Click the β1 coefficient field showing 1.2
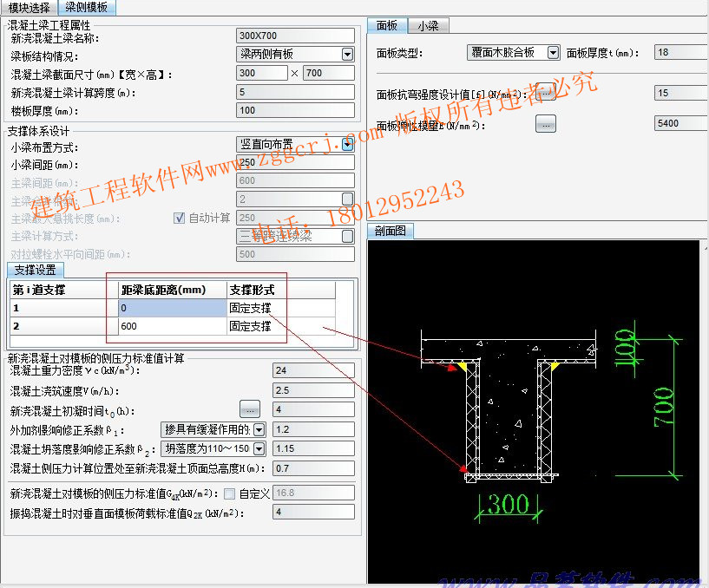Screen dimensions: 709x588 313,429
